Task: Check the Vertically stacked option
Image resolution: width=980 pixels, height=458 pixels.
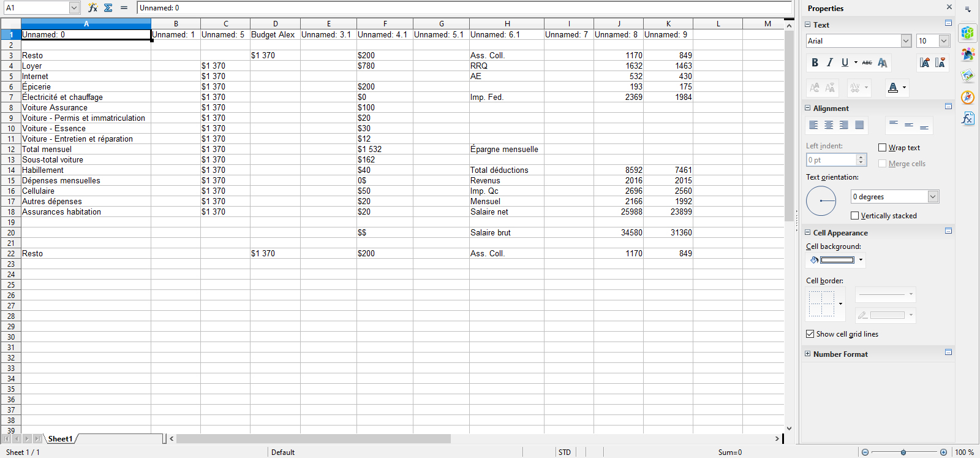Action: (x=855, y=216)
